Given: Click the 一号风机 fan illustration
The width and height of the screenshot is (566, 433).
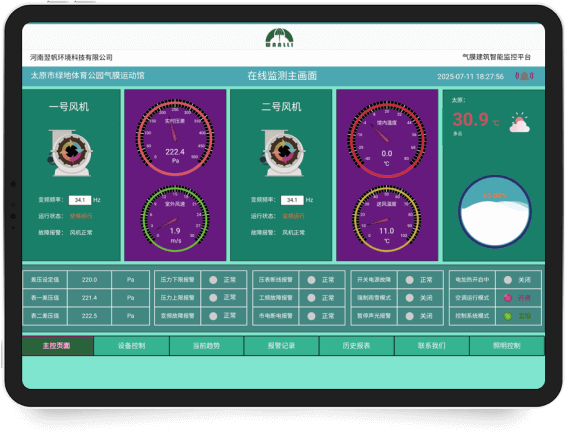Looking at the screenshot, I should [x=70, y=153].
